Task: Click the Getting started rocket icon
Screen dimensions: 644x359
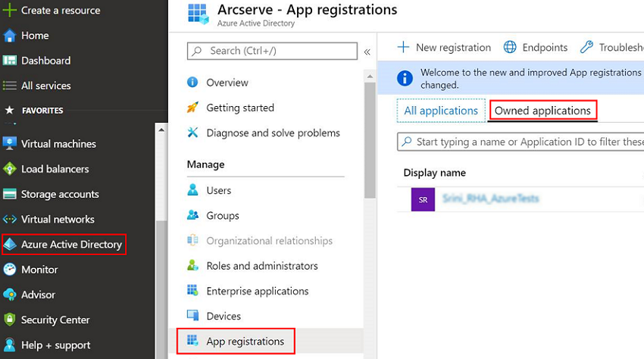Action: (192, 108)
